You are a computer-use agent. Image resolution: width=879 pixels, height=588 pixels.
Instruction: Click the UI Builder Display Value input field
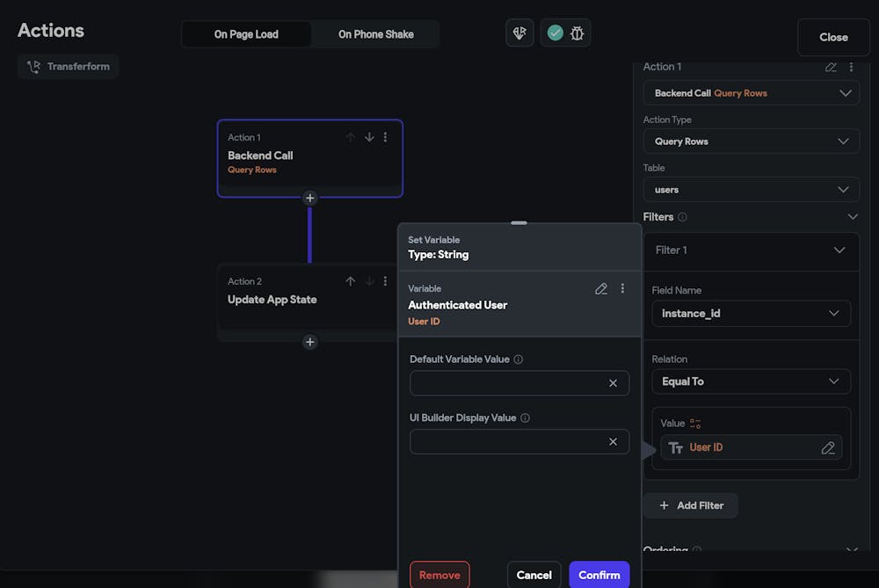coord(507,441)
